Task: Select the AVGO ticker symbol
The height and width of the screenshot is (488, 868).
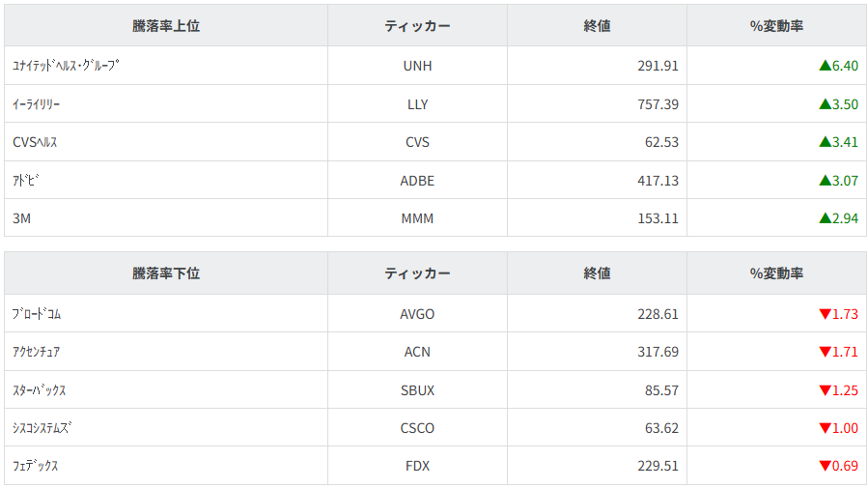Action: pos(417,314)
